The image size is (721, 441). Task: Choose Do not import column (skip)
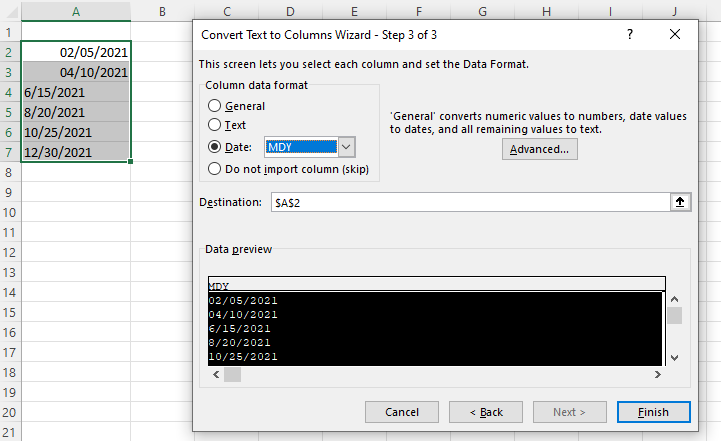(x=214, y=169)
